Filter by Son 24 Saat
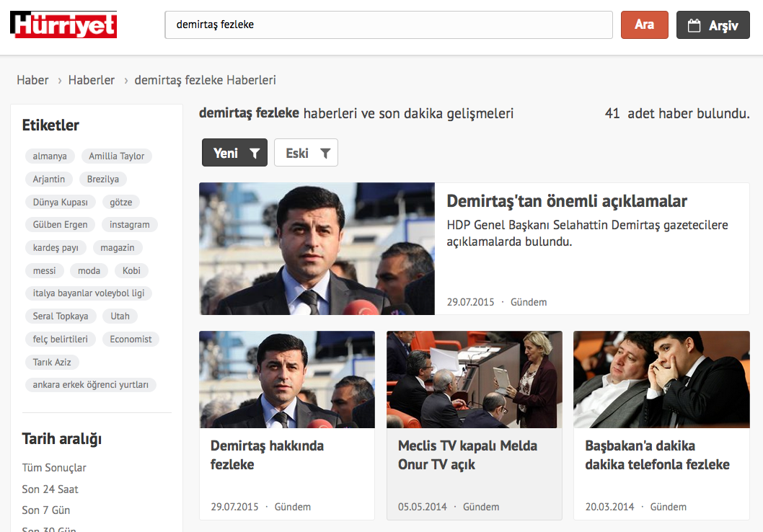Viewport: 763px width, 532px height. click(50, 489)
